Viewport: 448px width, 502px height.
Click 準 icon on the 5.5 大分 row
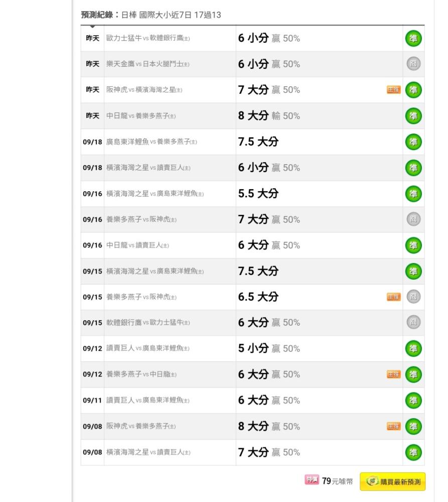pyautogui.click(x=413, y=194)
